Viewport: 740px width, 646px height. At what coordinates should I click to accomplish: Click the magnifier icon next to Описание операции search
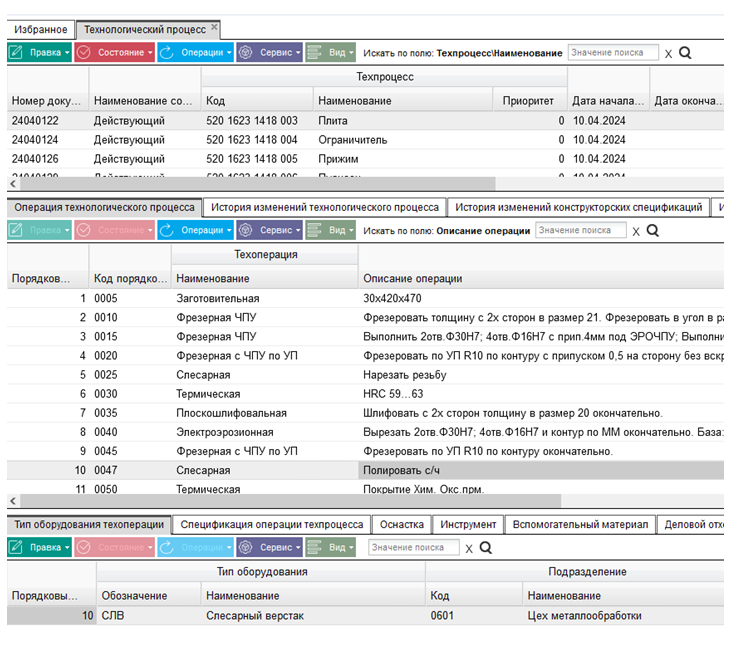pos(653,231)
